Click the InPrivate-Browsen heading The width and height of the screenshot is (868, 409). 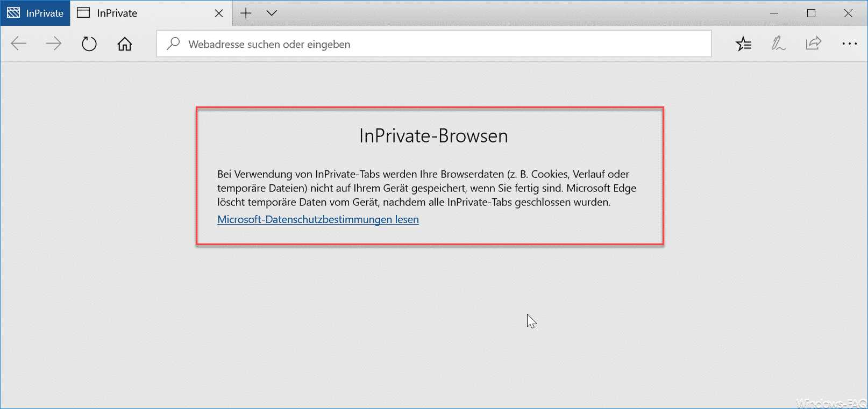[433, 136]
